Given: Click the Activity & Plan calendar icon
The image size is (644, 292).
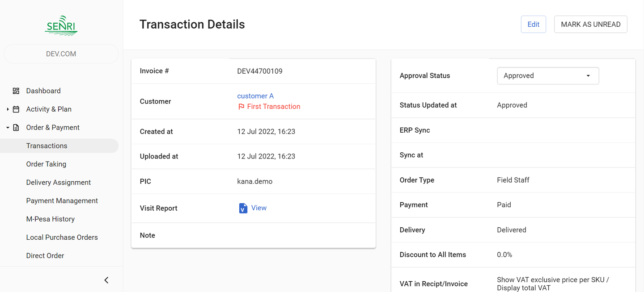Looking at the screenshot, I should [16, 109].
